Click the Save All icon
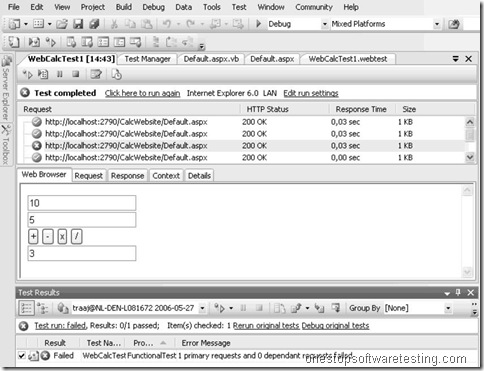Screen dimensions: 484x371 (94, 24)
